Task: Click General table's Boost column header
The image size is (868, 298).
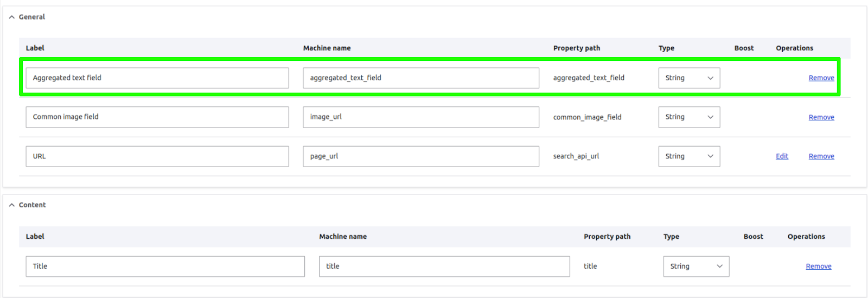Action: pyautogui.click(x=744, y=48)
